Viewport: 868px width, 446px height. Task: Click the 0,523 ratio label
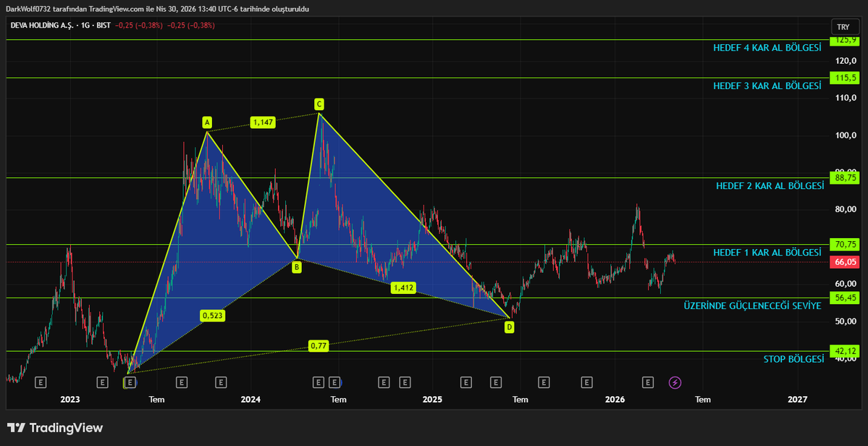(212, 316)
